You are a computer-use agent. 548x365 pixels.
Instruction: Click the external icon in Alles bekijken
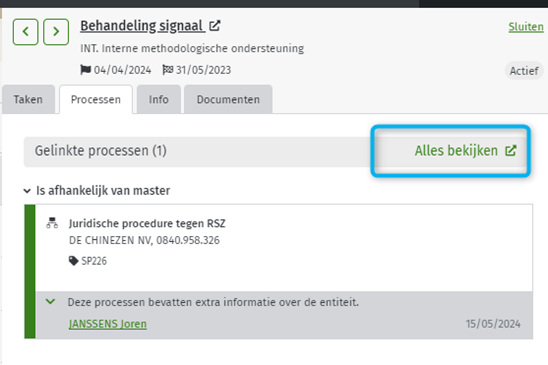coord(511,151)
